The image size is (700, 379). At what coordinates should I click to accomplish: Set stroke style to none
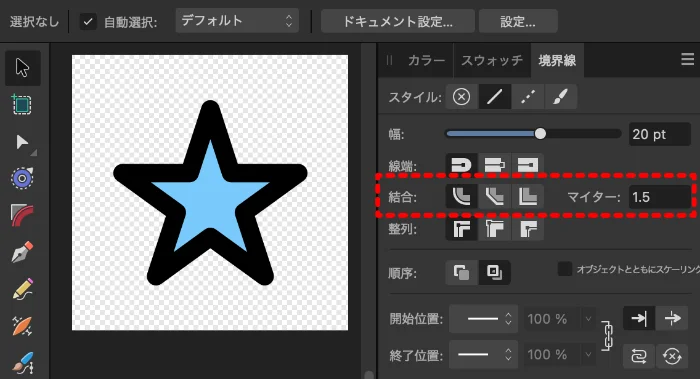pos(461,96)
